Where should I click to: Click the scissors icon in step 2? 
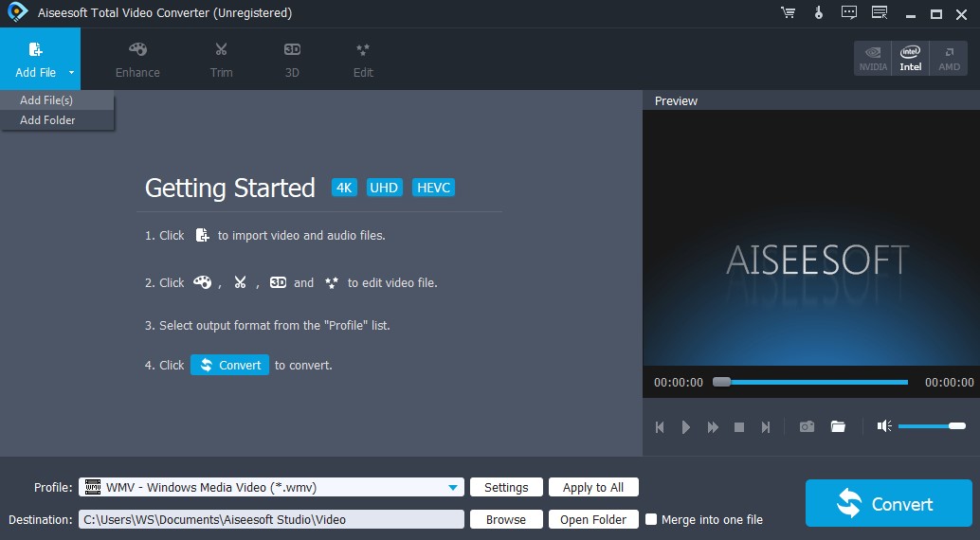[x=240, y=282]
